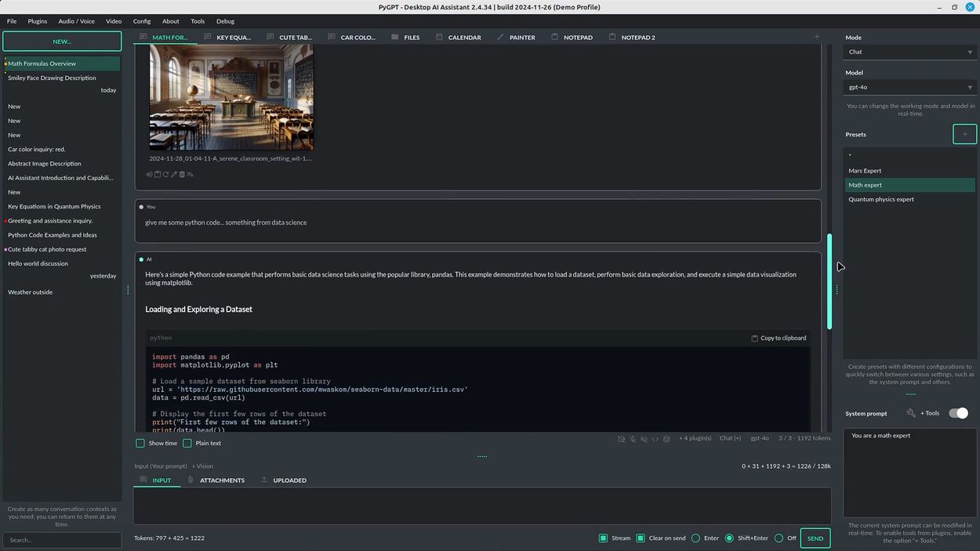Open the Hello world discussion conversation

62,263
